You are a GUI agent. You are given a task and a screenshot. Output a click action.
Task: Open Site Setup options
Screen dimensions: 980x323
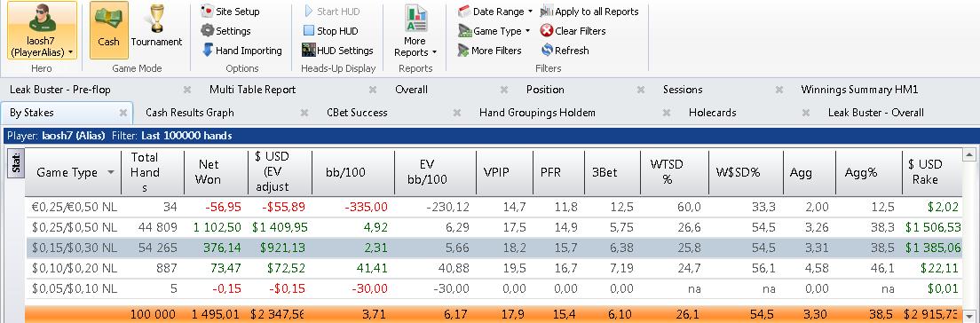coord(230,12)
